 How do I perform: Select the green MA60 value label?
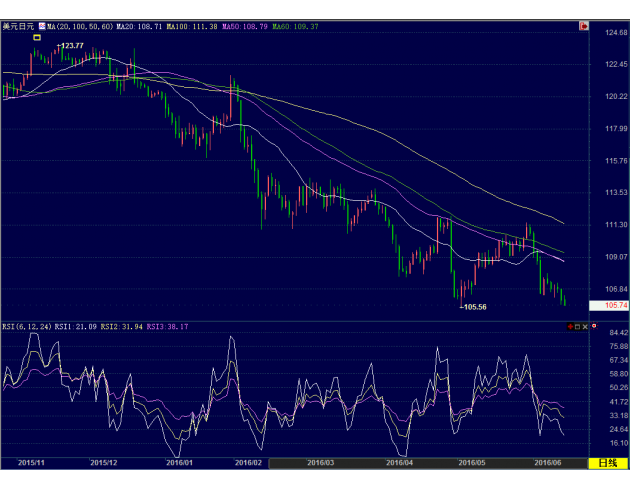(295, 27)
